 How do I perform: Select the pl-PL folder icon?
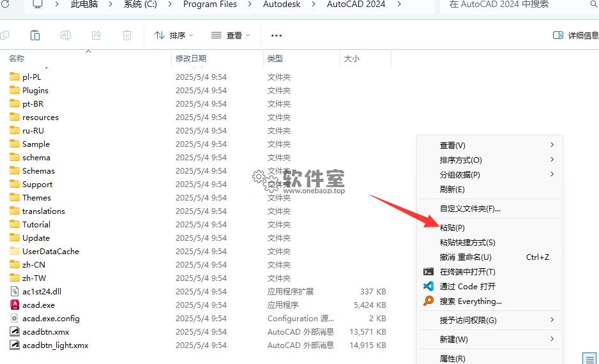15,77
